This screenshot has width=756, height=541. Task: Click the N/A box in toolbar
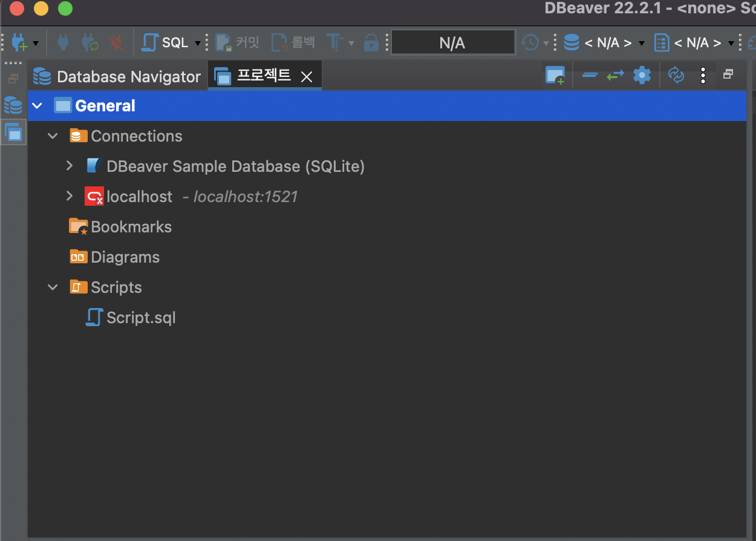(453, 42)
